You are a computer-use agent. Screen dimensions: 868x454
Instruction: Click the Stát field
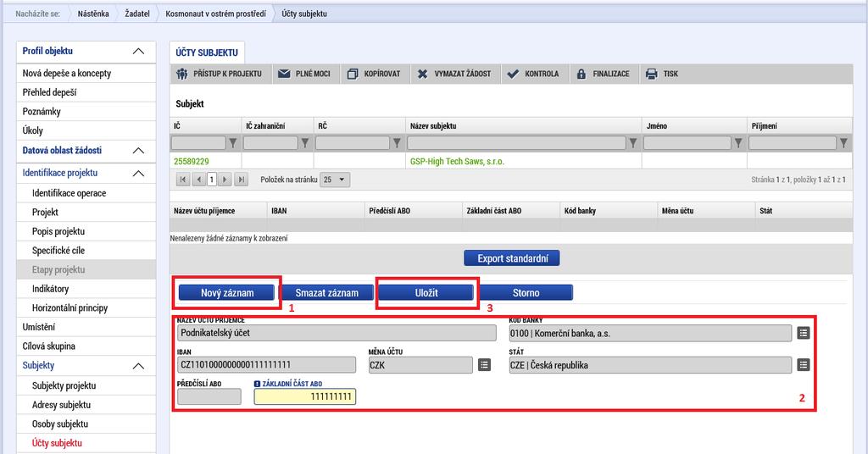pyautogui.click(x=650, y=365)
